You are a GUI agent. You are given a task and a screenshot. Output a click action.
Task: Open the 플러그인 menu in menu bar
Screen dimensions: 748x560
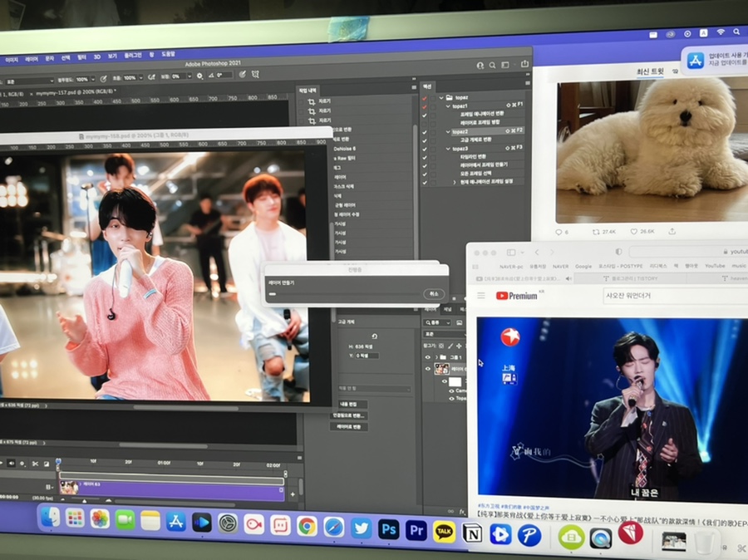click(133, 56)
